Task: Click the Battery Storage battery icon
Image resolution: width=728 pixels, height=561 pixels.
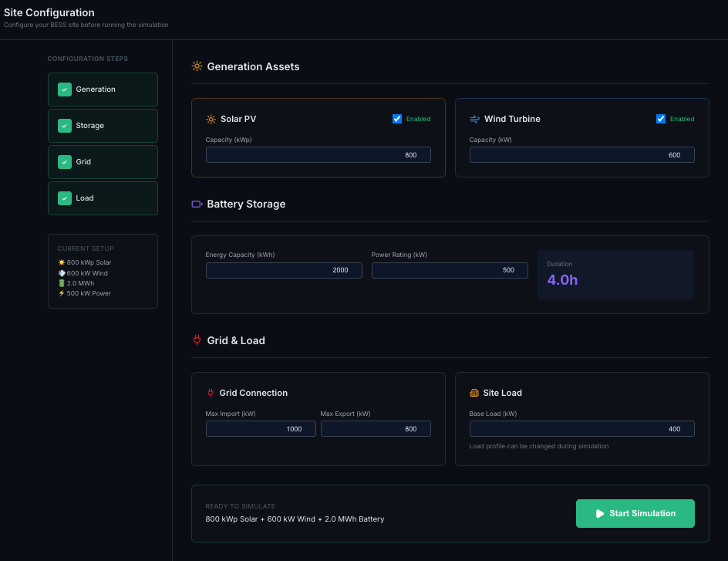Action: pyautogui.click(x=197, y=204)
